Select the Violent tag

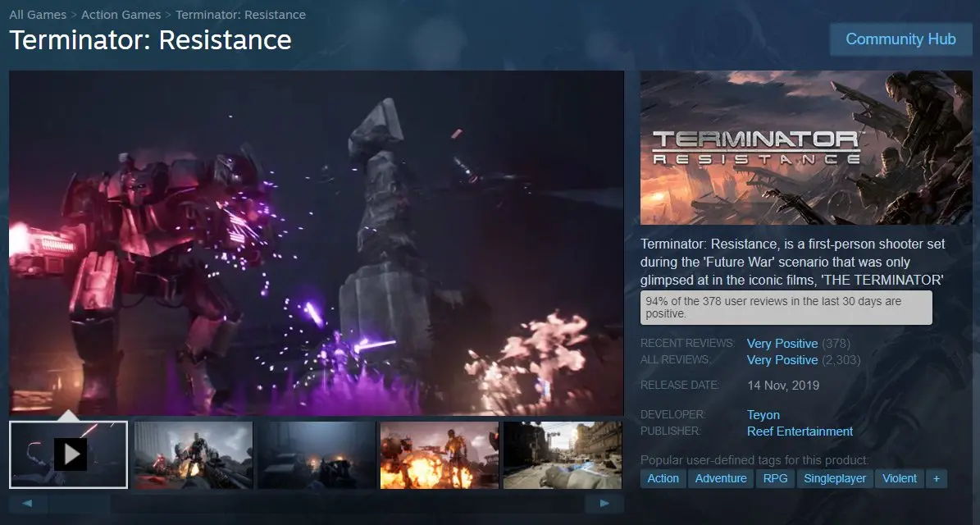(x=899, y=478)
